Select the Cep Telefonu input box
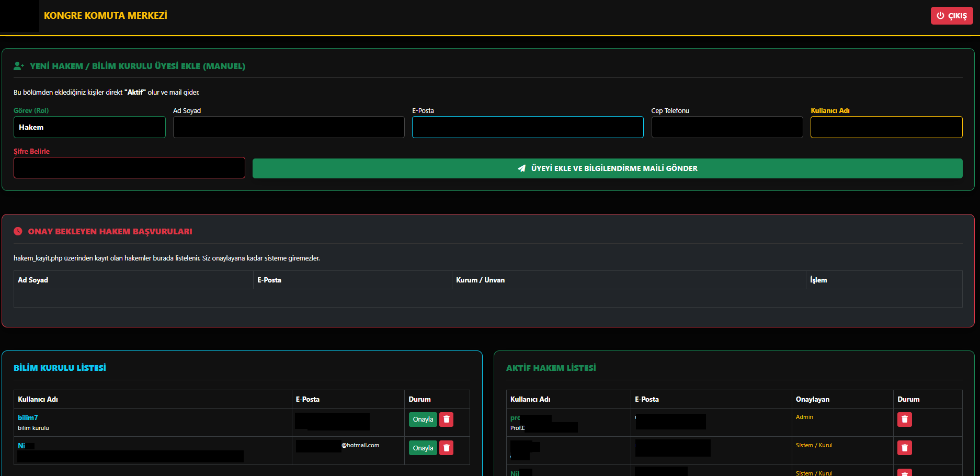This screenshot has height=476, width=980. [727, 127]
